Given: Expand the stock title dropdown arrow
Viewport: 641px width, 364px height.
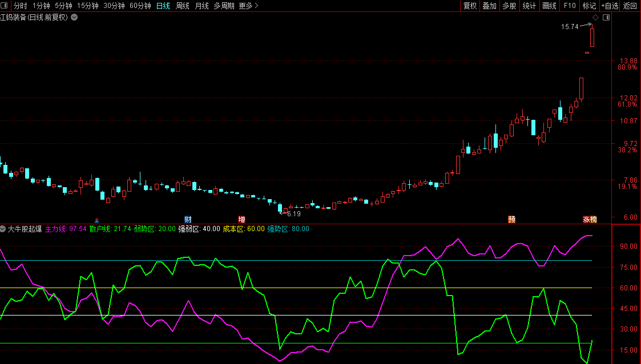Looking at the screenshot, I should click(74, 17).
